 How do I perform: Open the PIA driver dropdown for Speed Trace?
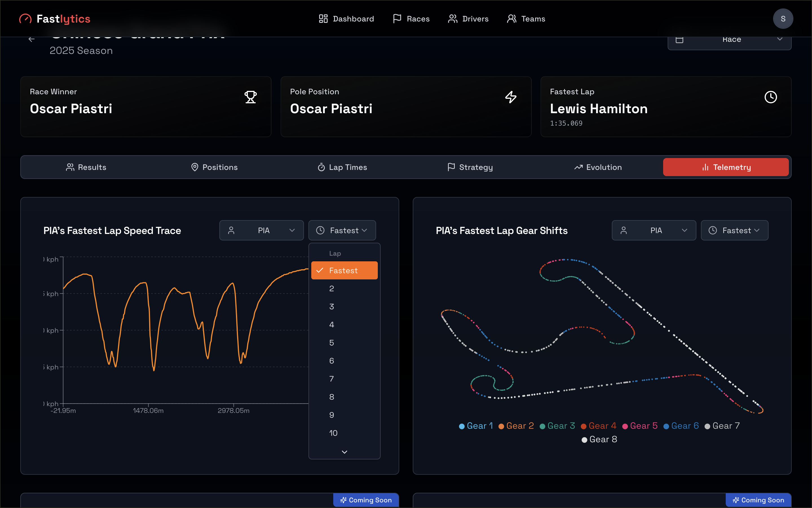tap(261, 230)
